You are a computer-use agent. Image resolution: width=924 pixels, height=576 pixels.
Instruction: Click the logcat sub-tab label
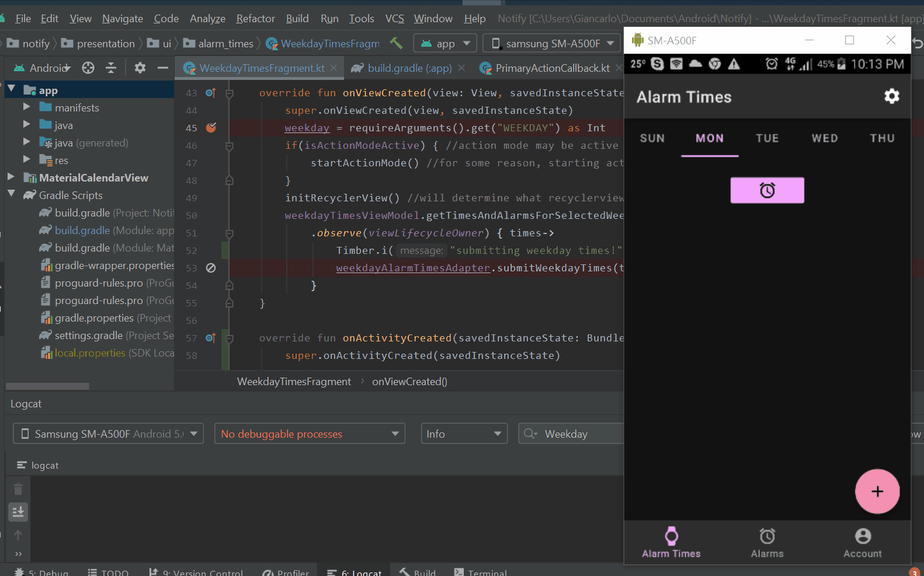[38, 465]
